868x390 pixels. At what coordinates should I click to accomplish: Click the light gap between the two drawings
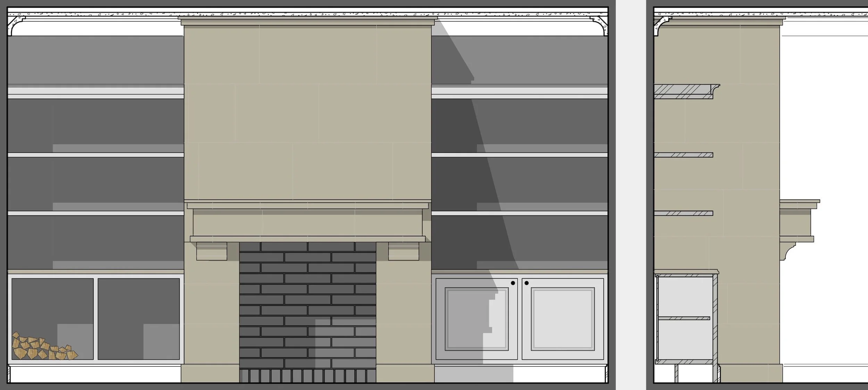pyautogui.click(x=631, y=195)
